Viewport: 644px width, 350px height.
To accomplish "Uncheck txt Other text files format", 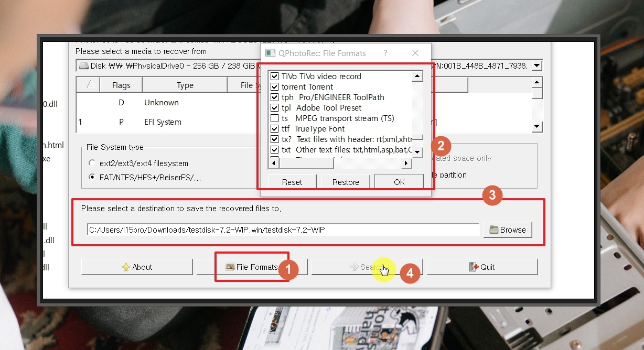I will point(274,150).
